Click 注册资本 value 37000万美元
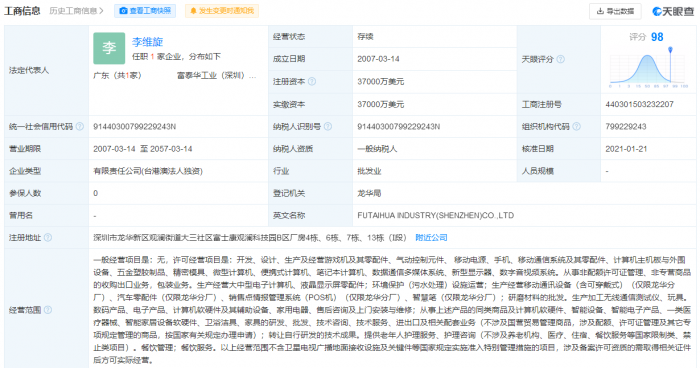700x368 pixels. tap(381, 81)
